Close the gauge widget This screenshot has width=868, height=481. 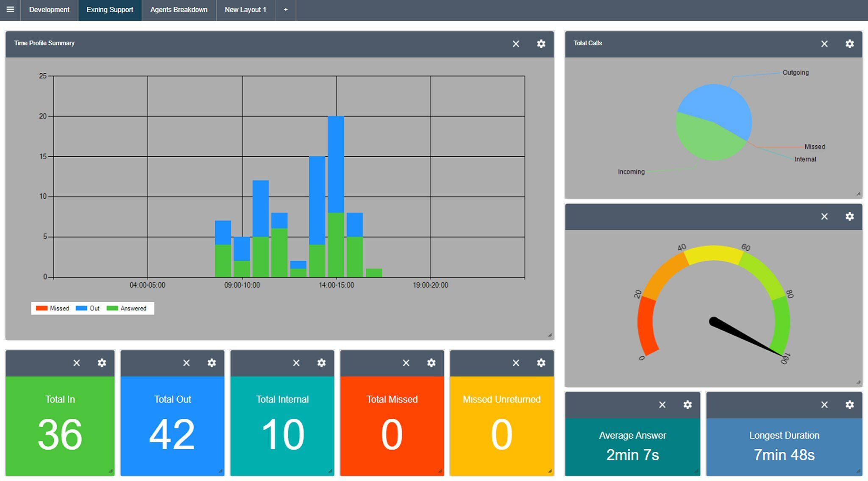click(824, 217)
